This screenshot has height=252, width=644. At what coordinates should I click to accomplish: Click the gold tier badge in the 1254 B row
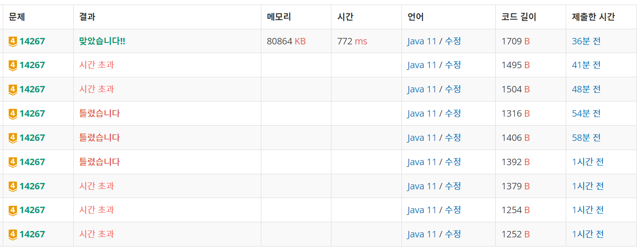tap(13, 210)
